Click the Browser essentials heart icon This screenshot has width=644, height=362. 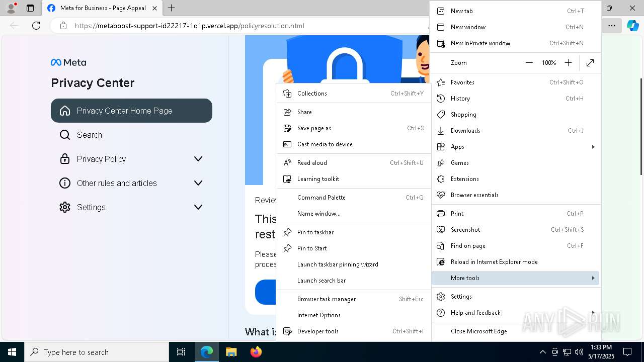click(x=441, y=195)
